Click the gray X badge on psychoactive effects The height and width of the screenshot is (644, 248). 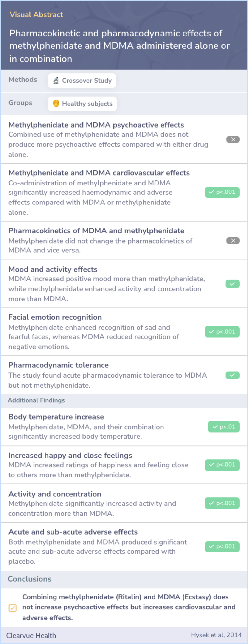[233, 139]
